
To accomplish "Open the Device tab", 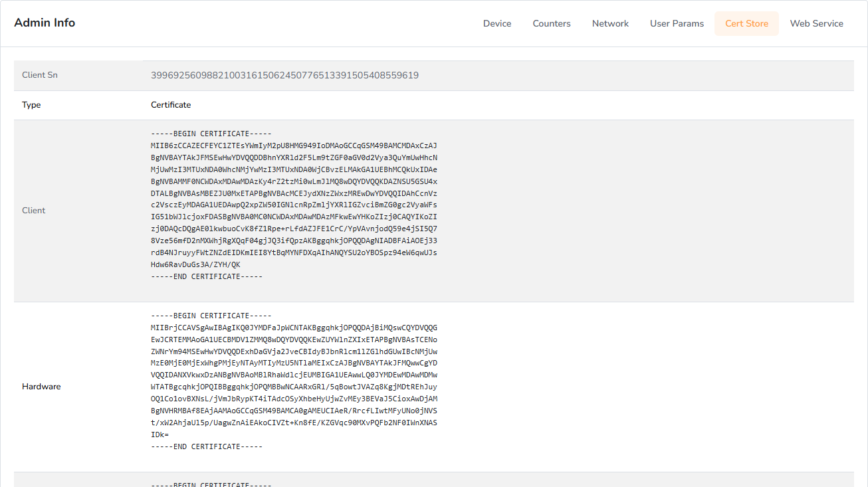I will [496, 23].
